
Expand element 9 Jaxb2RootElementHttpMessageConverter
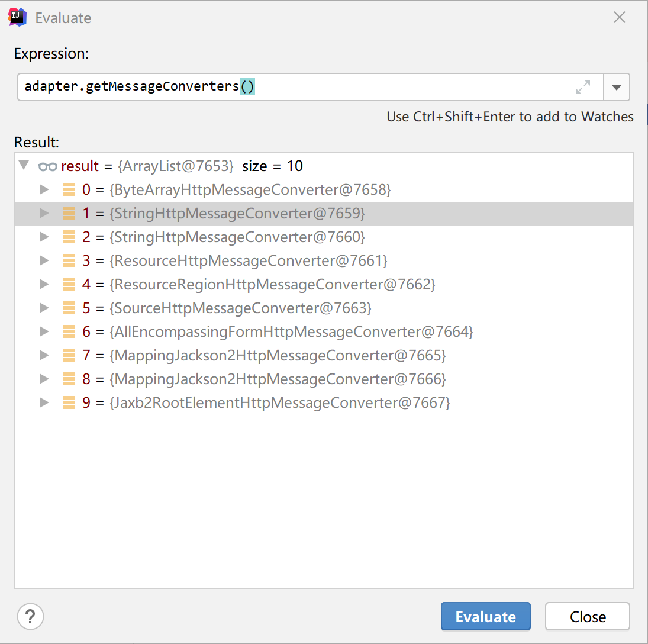coord(43,403)
